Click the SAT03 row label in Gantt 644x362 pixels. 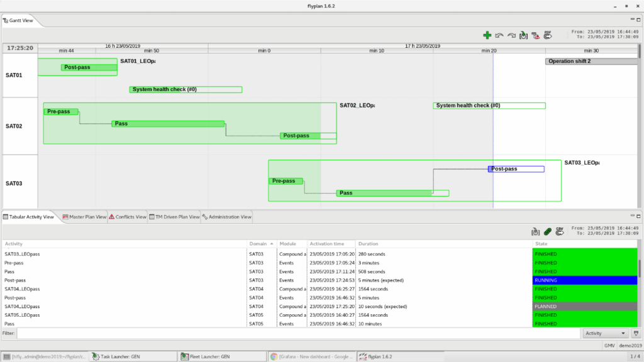pos(14,184)
